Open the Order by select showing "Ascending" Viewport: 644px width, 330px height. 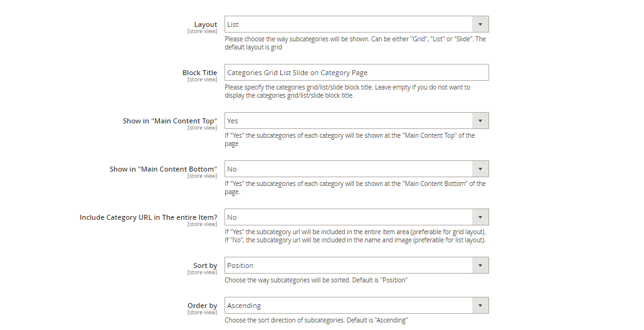point(357,306)
